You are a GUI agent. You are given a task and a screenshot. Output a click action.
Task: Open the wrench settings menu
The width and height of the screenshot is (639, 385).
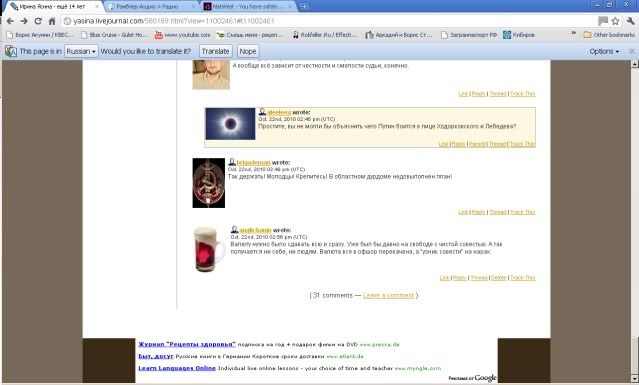pos(630,21)
